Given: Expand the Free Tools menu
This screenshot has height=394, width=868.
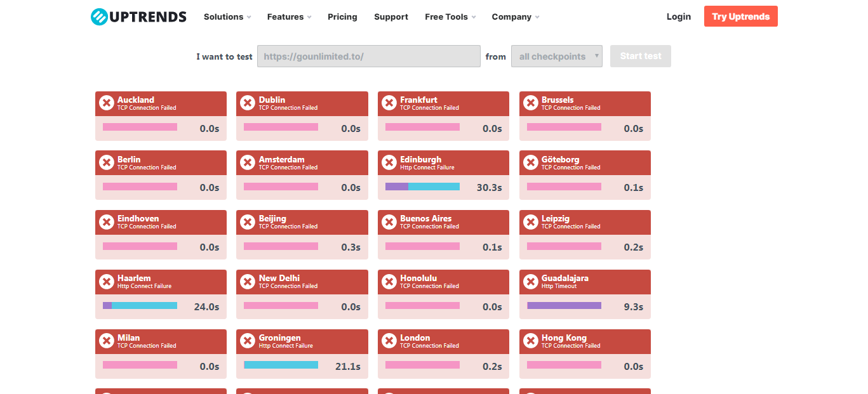Looking at the screenshot, I should (450, 17).
